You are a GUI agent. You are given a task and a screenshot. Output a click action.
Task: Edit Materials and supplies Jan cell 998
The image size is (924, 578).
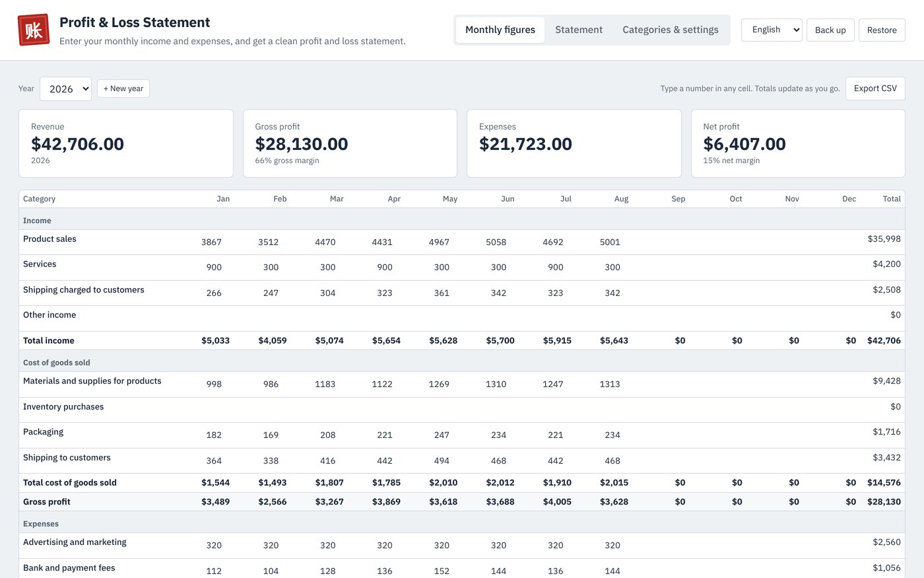[x=206, y=384]
